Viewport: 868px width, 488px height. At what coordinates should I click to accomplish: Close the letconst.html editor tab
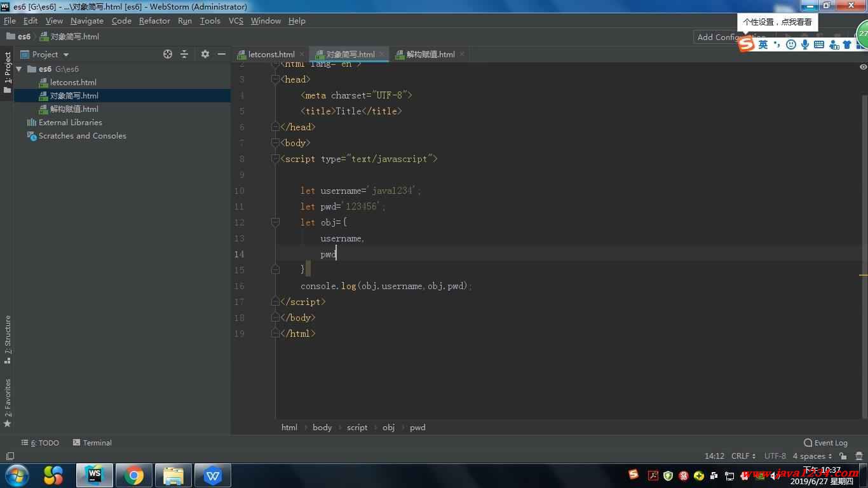[x=302, y=54]
